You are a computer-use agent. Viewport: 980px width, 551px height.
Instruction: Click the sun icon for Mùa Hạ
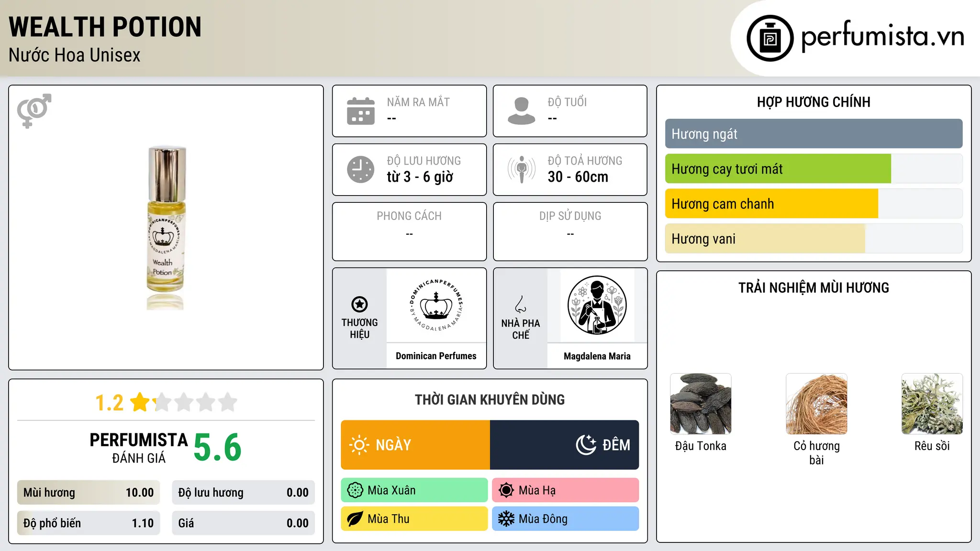pos(506,490)
